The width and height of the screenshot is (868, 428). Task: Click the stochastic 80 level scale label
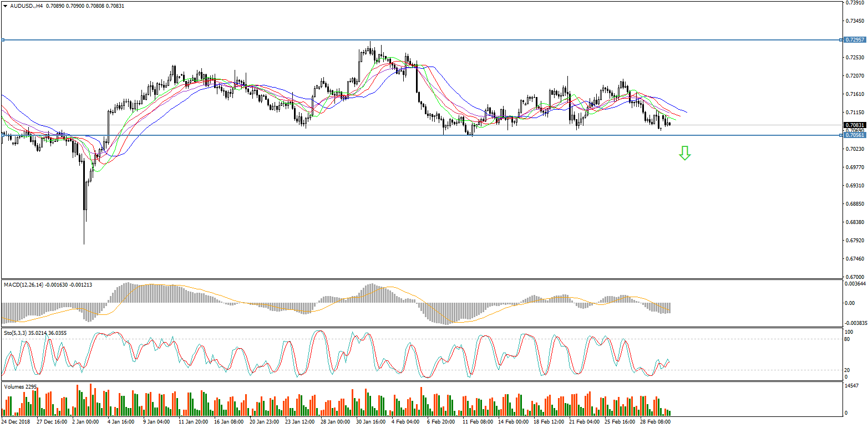847,339
